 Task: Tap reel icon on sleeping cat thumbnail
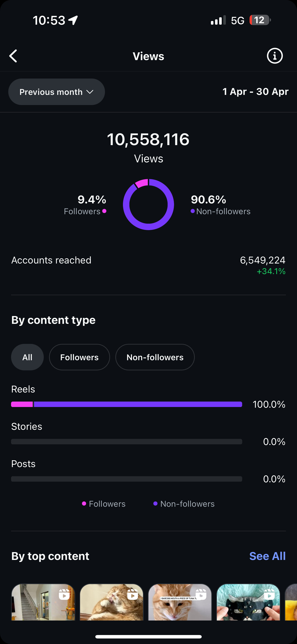[x=133, y=594]
